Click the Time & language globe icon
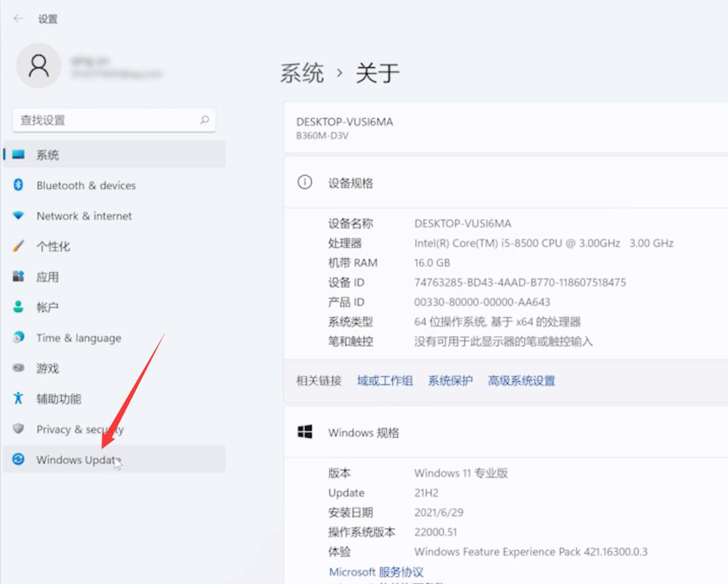The width and height of the screenshot is (728, 584). click(x=18, y=337)
